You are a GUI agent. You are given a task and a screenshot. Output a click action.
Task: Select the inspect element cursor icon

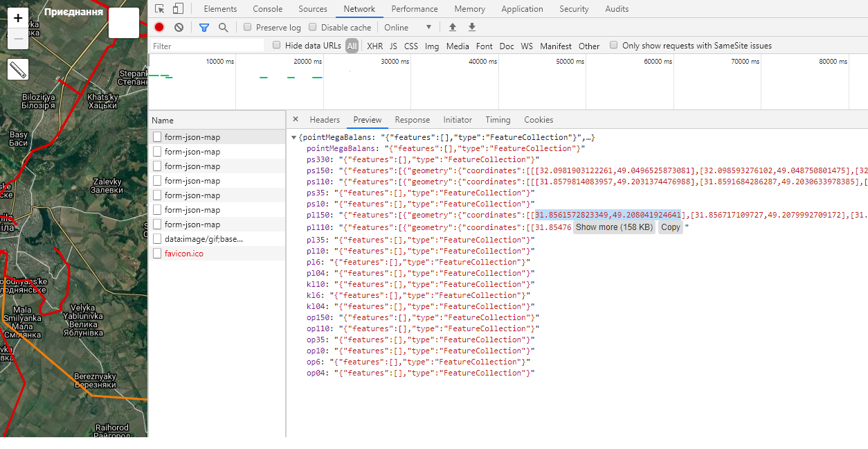159,7
